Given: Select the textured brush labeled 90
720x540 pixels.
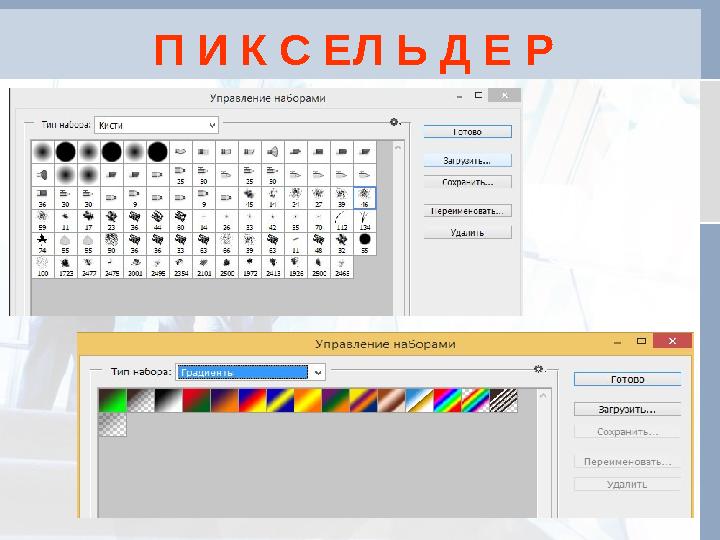Looking at the screenshot, I should pyautogui.click(x=112, y=244).
